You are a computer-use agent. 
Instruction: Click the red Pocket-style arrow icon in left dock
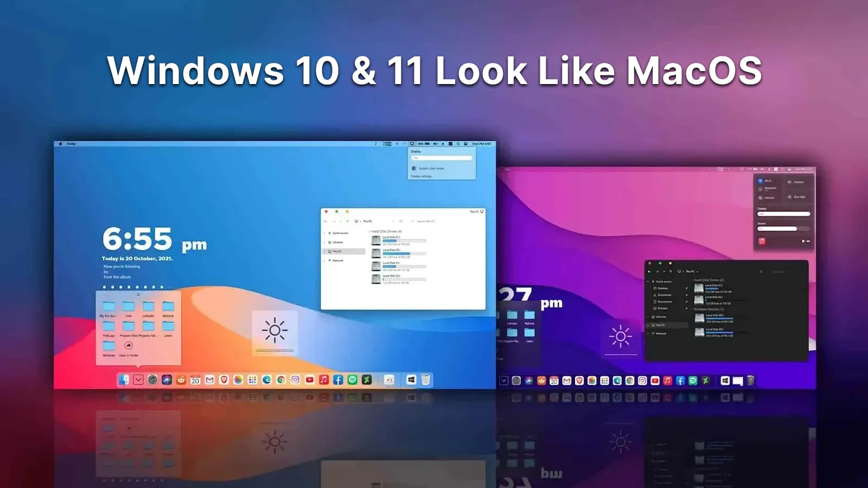point(138,380)
